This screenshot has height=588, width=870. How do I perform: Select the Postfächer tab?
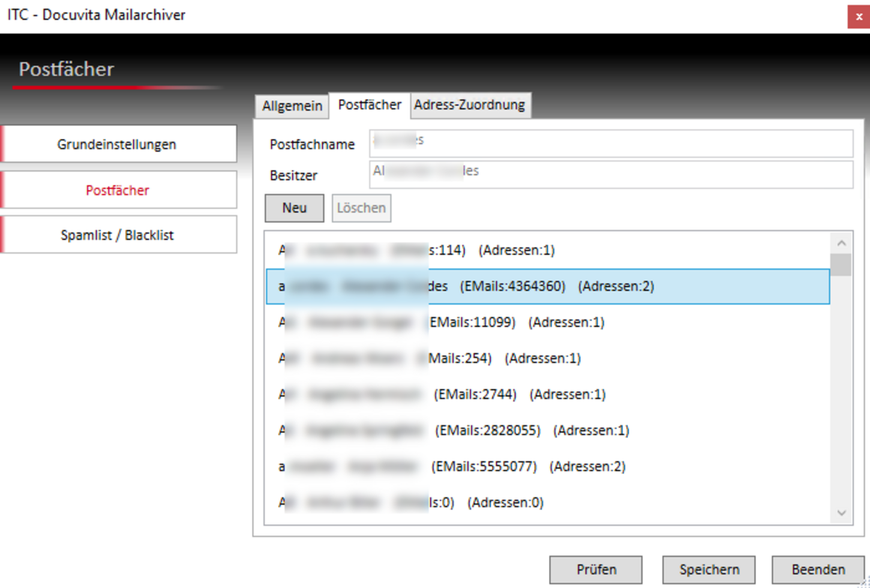[370, 106]
